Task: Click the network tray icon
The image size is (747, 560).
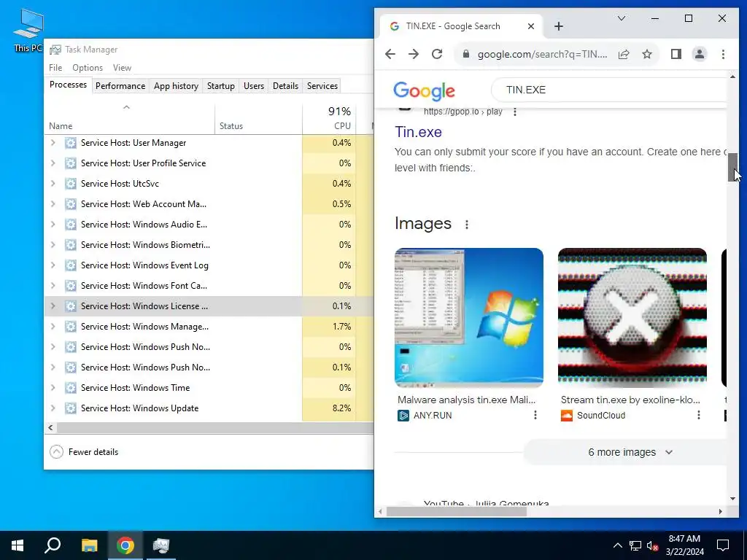Action: click(x=635, y=545)
